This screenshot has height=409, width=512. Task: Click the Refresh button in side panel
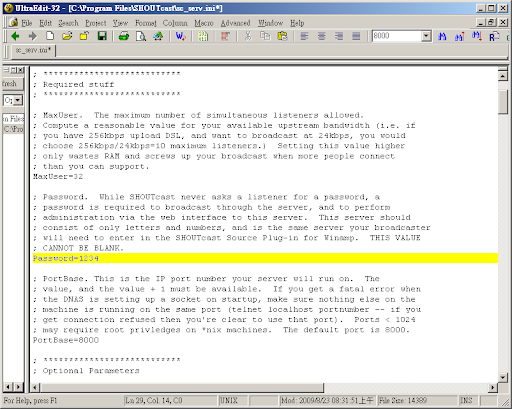(x=13, y=83)
